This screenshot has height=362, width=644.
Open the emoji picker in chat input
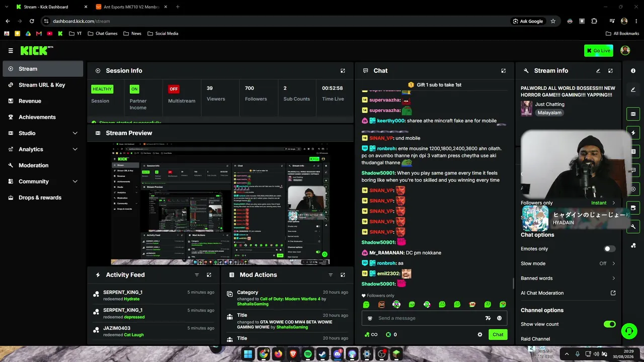pos(499,318)
